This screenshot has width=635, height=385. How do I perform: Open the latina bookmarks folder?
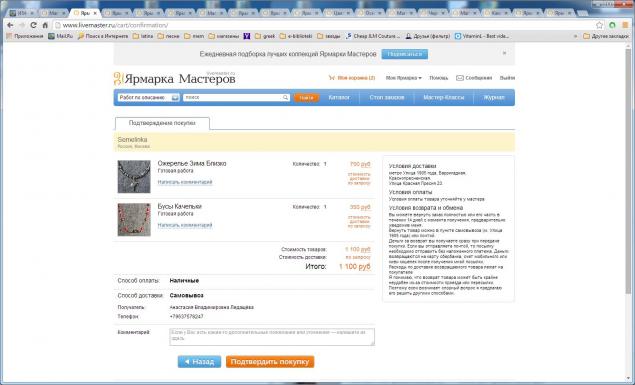tap(143, 36)
